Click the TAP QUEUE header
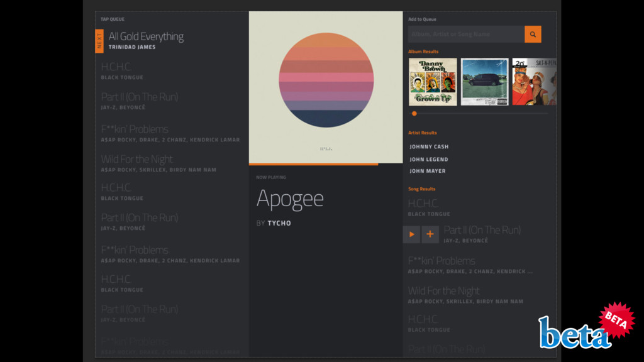Viewport: 644px width, 362px height. pos(113,19)
